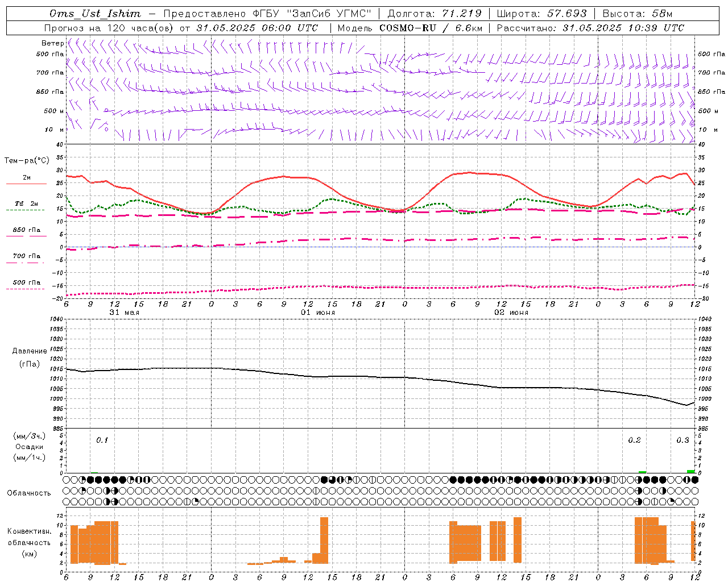
Task: Click the 0.2 precipitation value
Action: (x=634, y=440)
